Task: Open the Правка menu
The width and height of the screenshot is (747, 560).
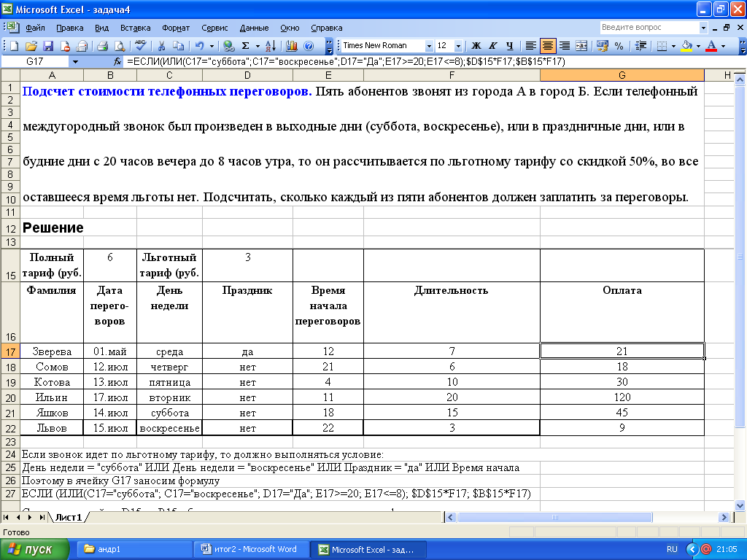Action: tap(69, 28)
